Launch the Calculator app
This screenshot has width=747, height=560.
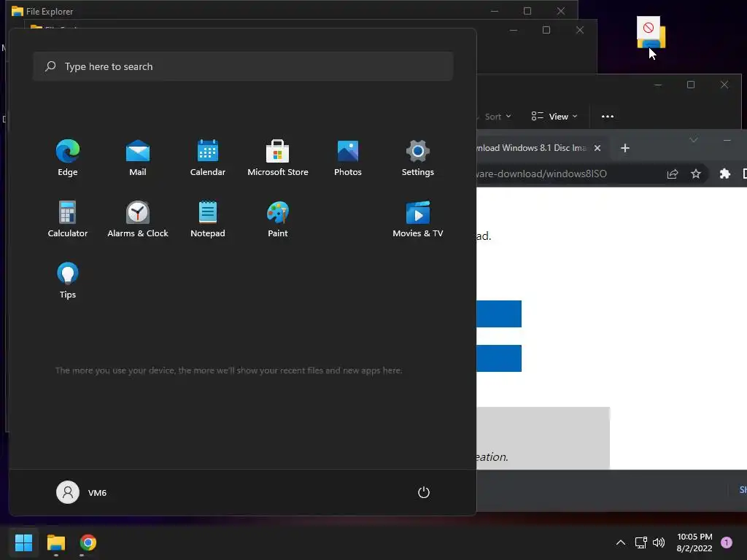point(68,219)
